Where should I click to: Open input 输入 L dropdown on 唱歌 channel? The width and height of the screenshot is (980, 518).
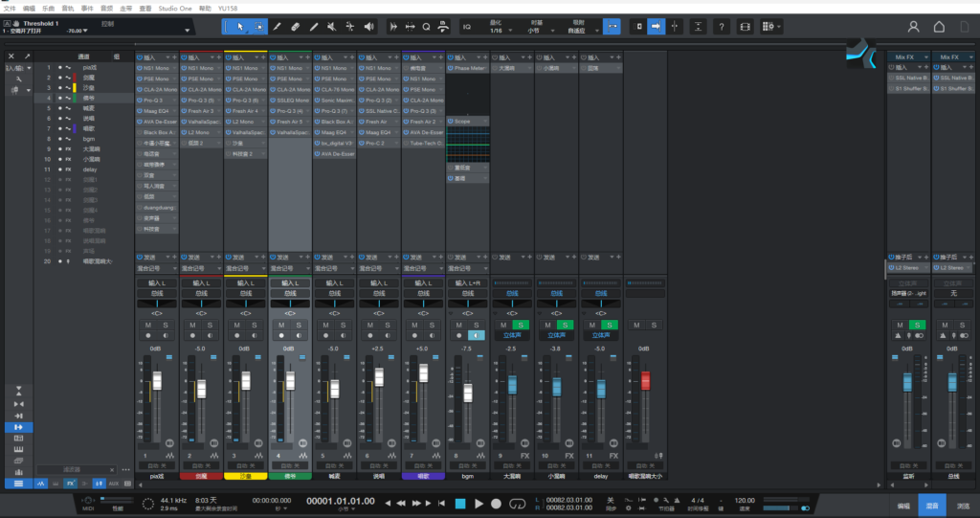[x=422, y=283]
